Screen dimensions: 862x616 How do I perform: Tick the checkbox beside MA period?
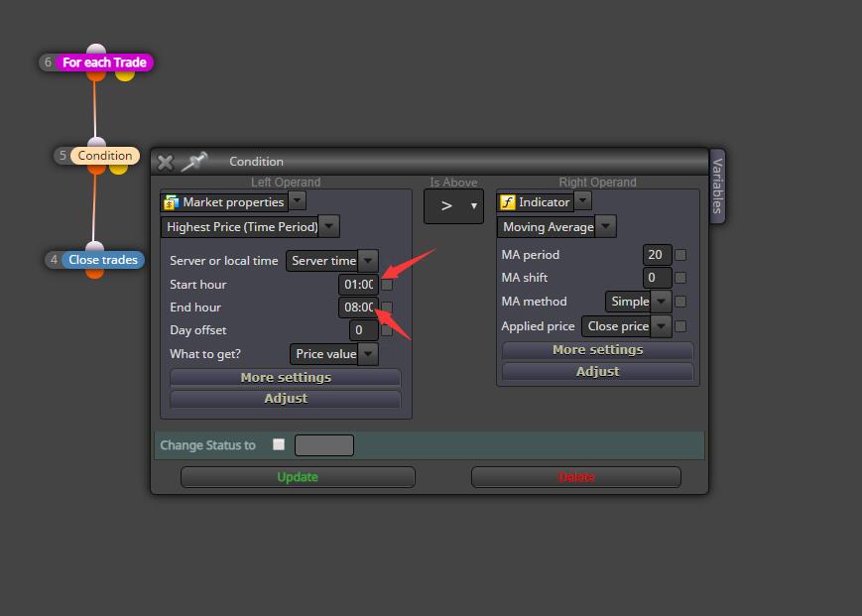(x=680, y=255)
